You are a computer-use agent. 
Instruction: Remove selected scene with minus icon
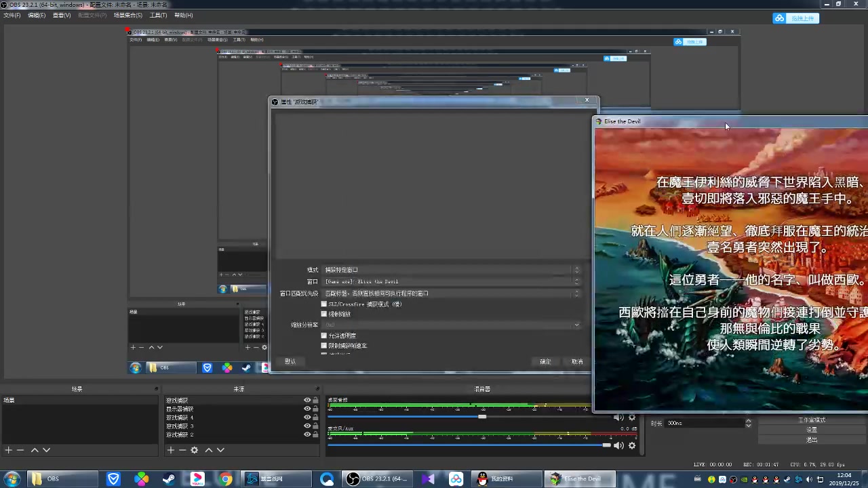(20, 450)
